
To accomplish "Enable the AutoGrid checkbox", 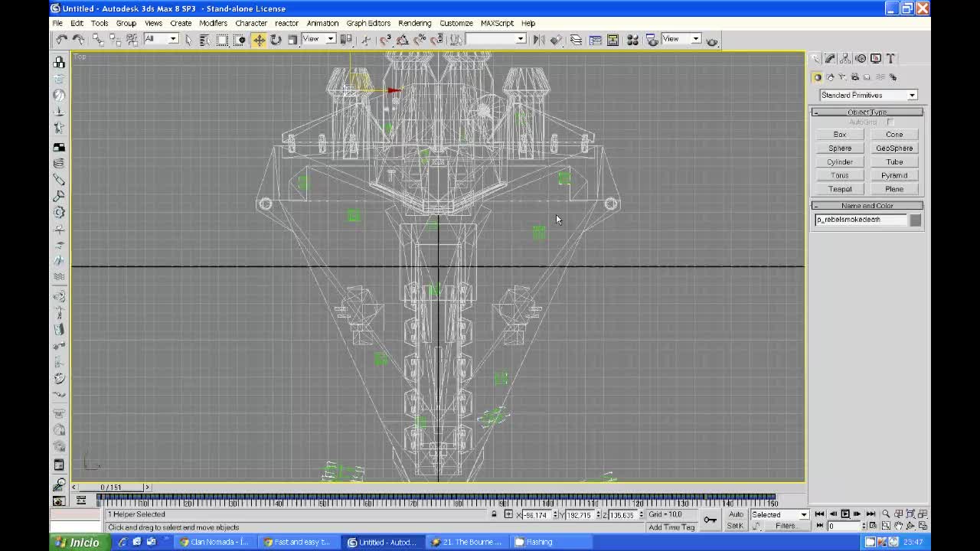I will tap(890, 122).
